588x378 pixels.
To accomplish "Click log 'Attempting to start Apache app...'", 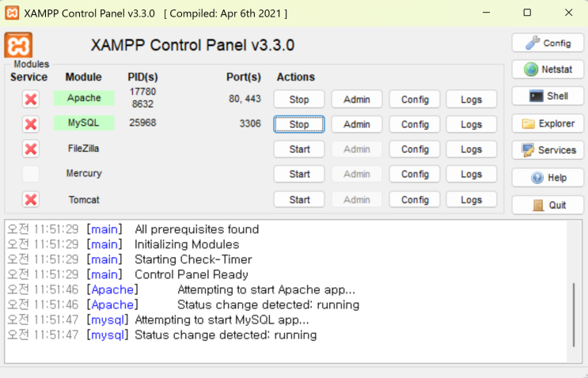I will coord(266,289).
